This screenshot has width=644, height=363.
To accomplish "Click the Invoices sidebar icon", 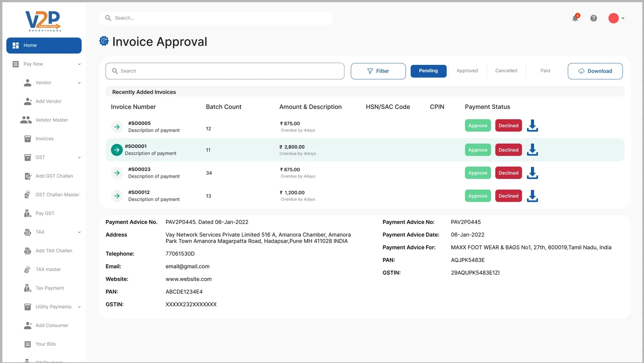I will pyautogui.click(x=28, y=139).
